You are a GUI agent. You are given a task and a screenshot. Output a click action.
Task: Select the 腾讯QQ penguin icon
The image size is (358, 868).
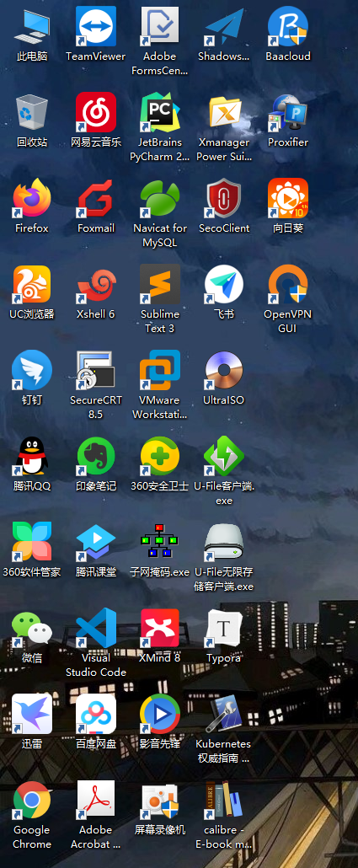point(32,456)
